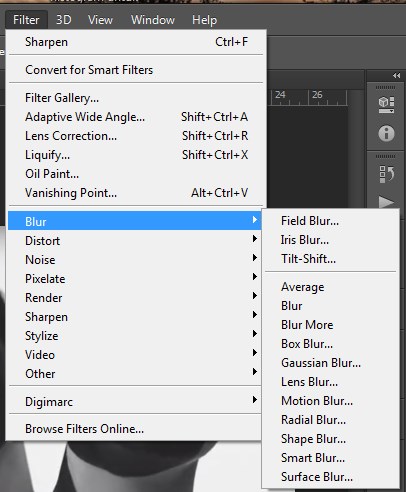This screenshot has height=492, width=406.
Task: Open the History panel icon
Action: (386, 174)
